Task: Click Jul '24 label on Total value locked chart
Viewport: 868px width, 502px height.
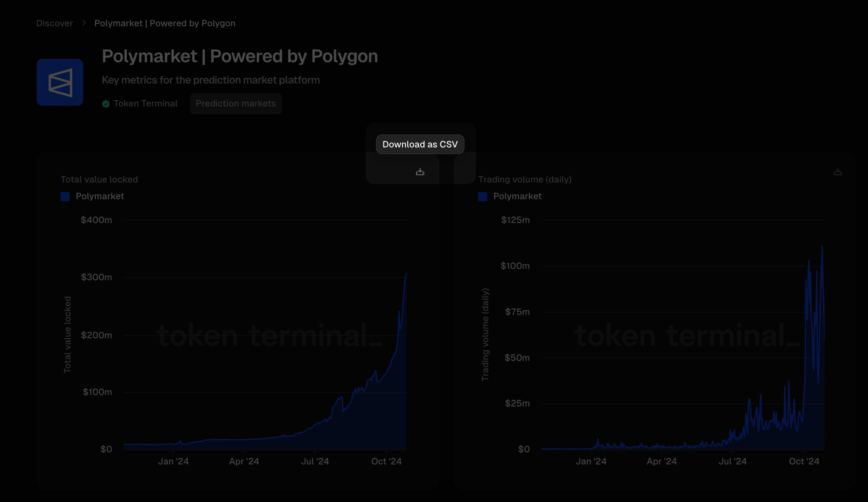Action: pyautogui.click(x=315, y=461)
